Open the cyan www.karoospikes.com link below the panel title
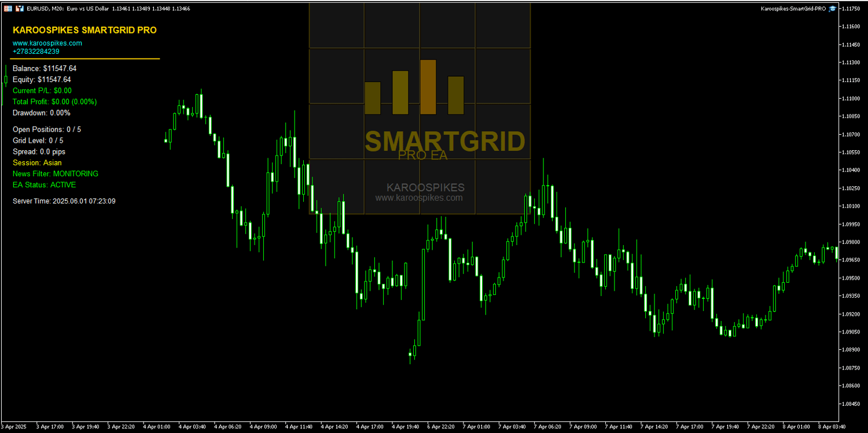Viewport: 868px width, 433px height. 47,43
